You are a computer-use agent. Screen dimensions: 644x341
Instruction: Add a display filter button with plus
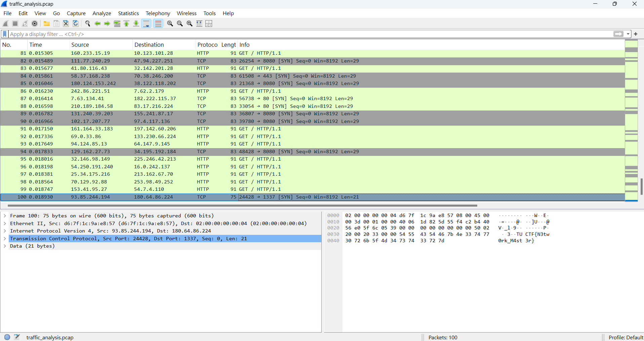click(636, 34)
